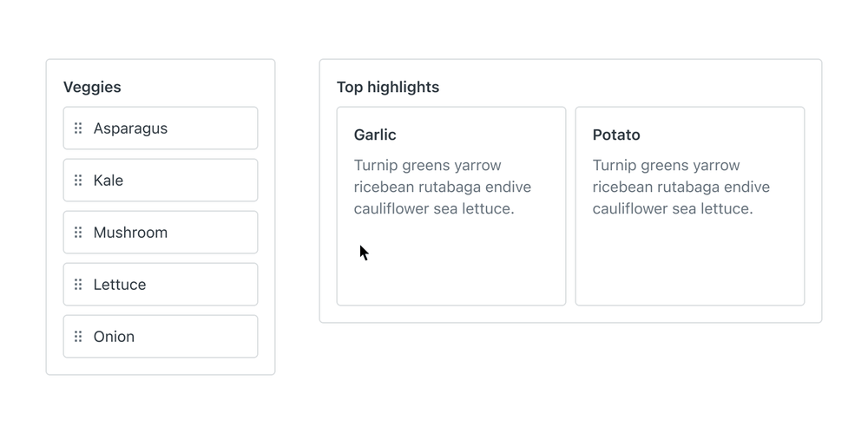Click the Veggies panel heading

92,87
